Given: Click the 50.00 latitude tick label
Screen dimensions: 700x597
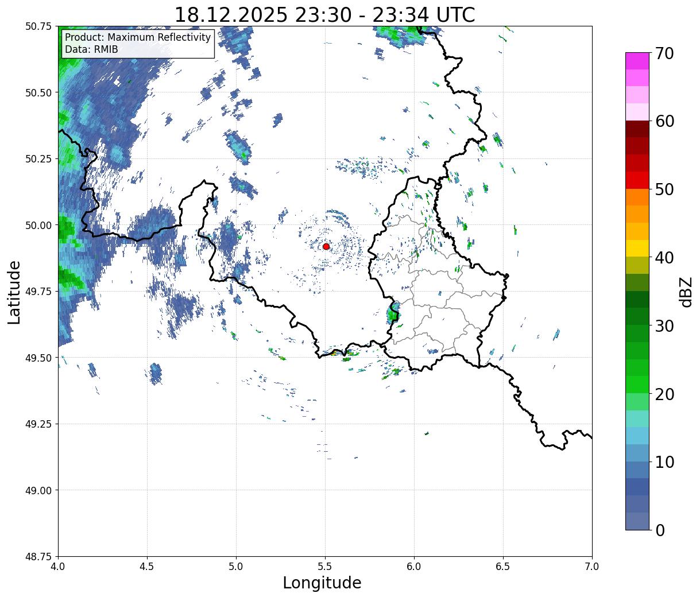Looking at the screenshot, I should [38, 225].
